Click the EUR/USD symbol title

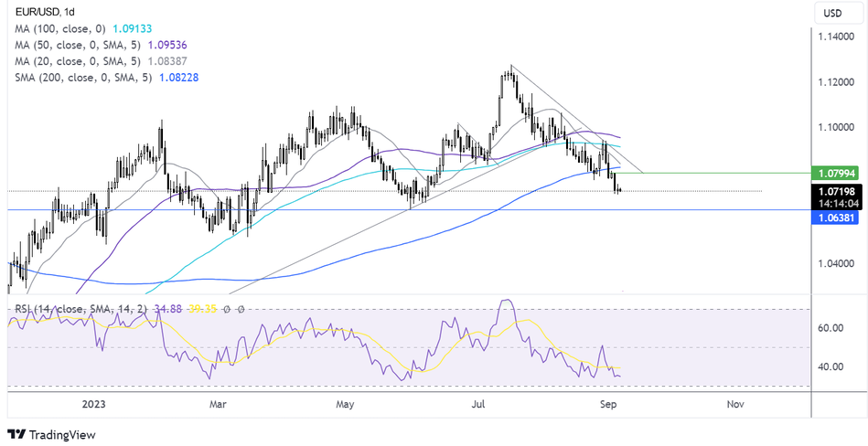(x=36, y=12)
